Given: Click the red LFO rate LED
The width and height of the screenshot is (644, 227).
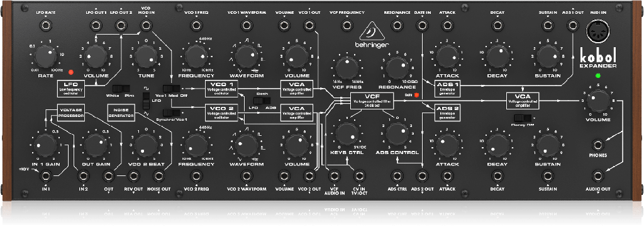Looking at the screenshot, I should pyautogui.click(x=71, y=72).
